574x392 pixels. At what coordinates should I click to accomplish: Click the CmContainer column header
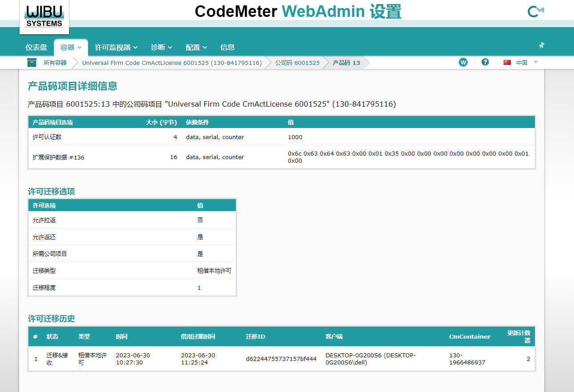[470, 336]
